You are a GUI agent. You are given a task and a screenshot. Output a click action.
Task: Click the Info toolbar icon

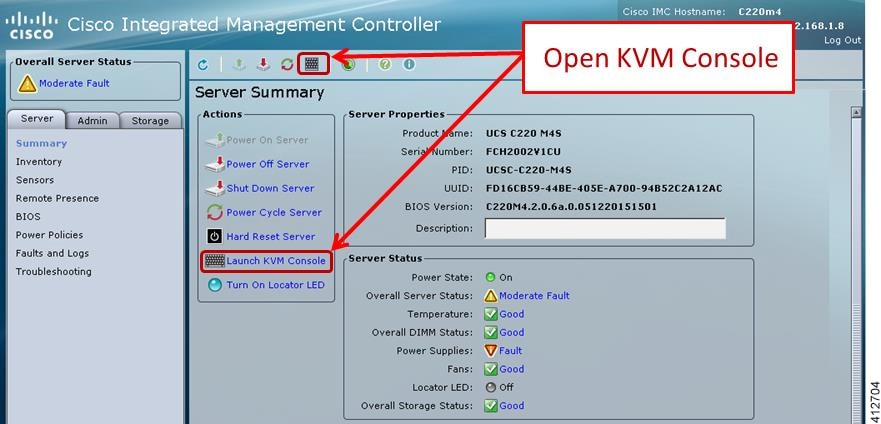coord(409,65)
